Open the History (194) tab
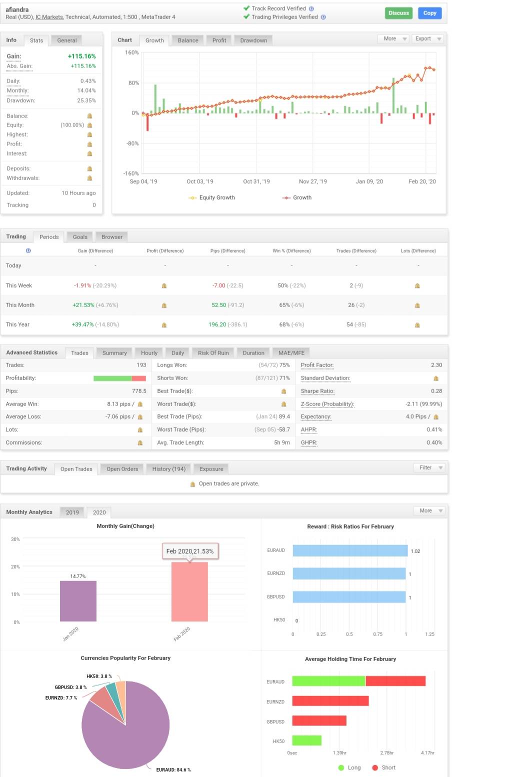 [169, 469]
